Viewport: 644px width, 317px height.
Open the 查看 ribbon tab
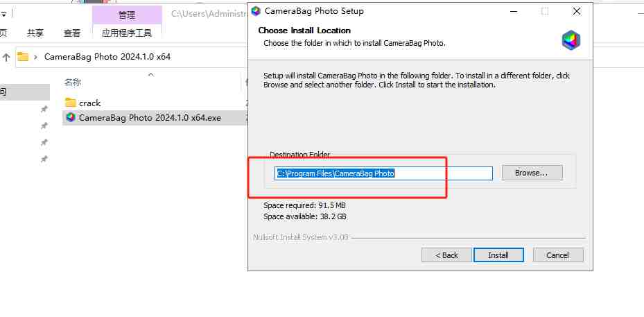click(x=72, y=33)
